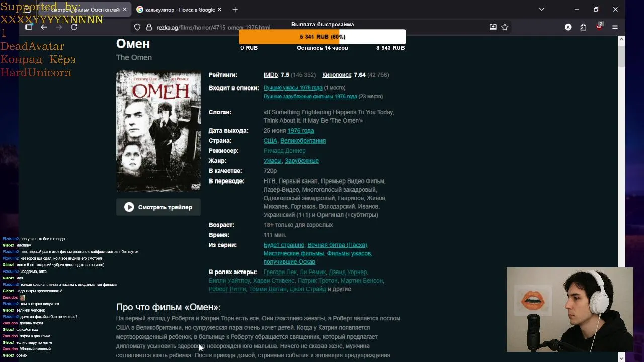Viewport: 644px width, 362px height.
Task: Open actor Грегори Пек page
Action: point(280,273)
